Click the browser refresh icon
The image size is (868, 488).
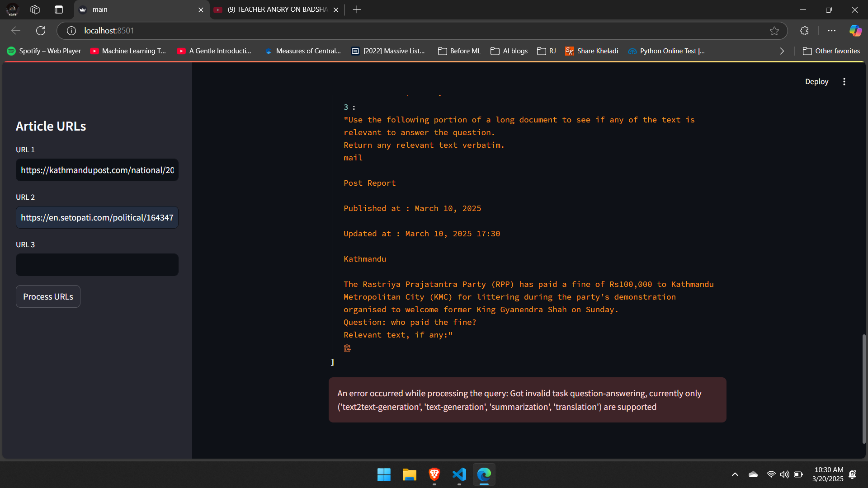tap(41, 31)
